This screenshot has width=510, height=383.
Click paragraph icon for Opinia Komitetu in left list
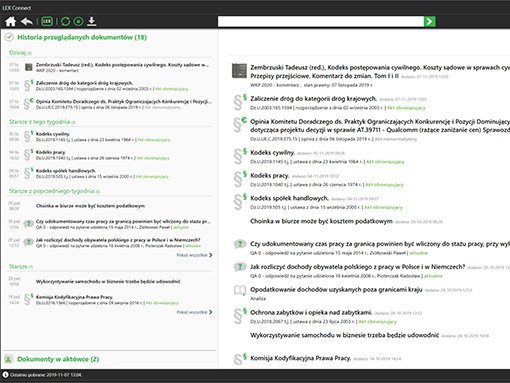click(28, 104)
